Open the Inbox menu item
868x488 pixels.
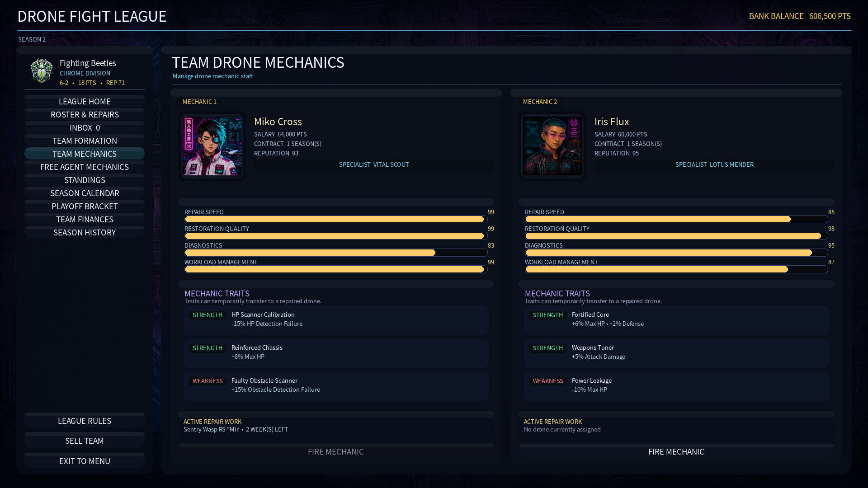click(85, 127)
